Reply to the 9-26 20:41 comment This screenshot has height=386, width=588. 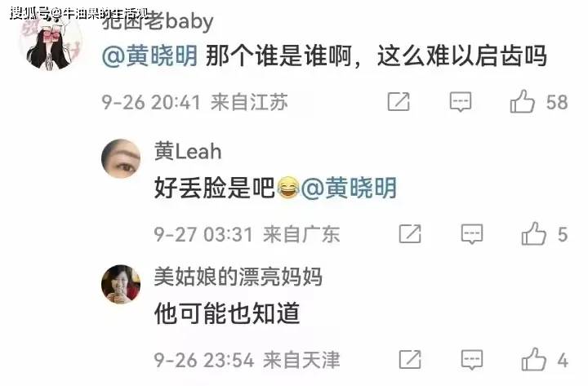461,101
